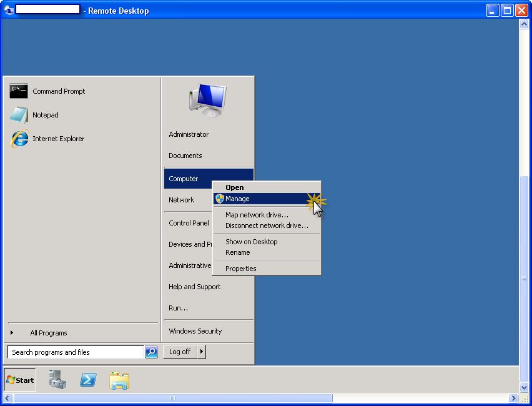Click the horizontal scrollbar left arrow
This screenshot has width=532, height=406.
pos(7,398)
